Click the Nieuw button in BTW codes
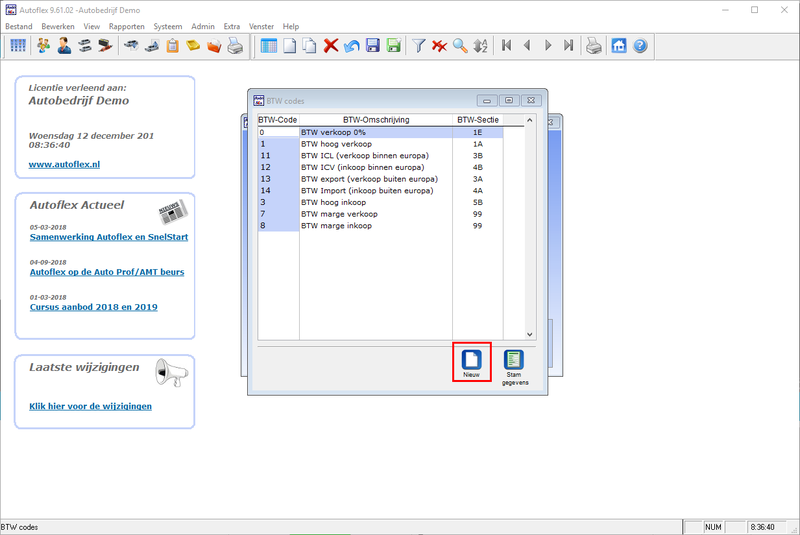 point(471,363)
